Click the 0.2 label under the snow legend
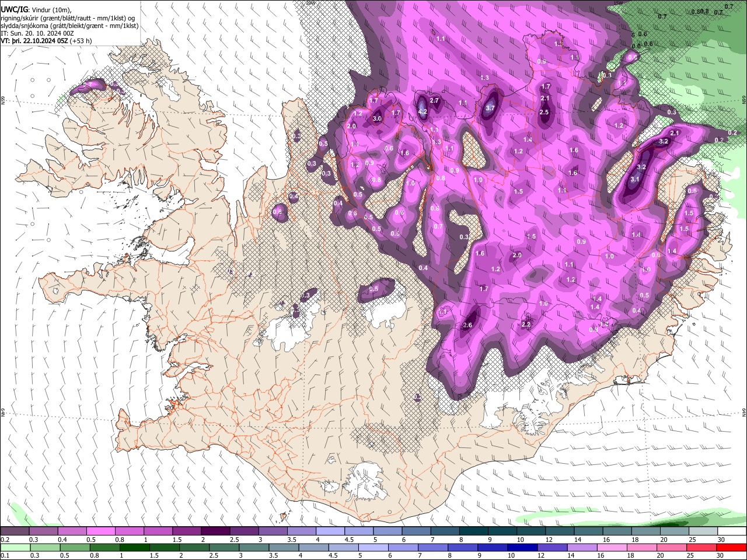 click(5, 540)
